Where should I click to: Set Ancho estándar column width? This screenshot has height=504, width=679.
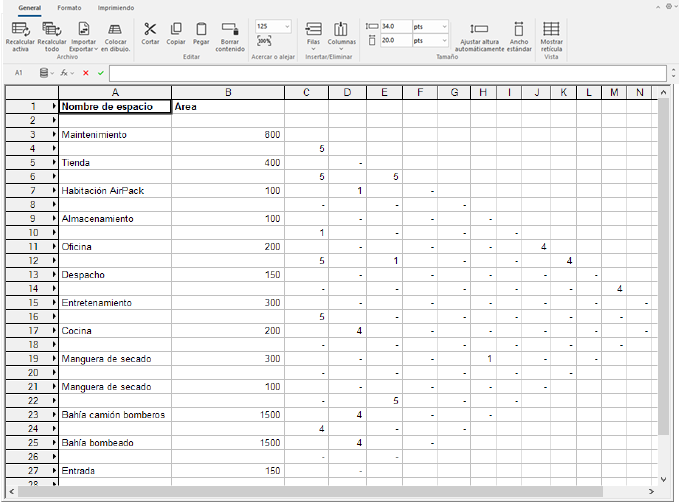[x=520, y=30]
